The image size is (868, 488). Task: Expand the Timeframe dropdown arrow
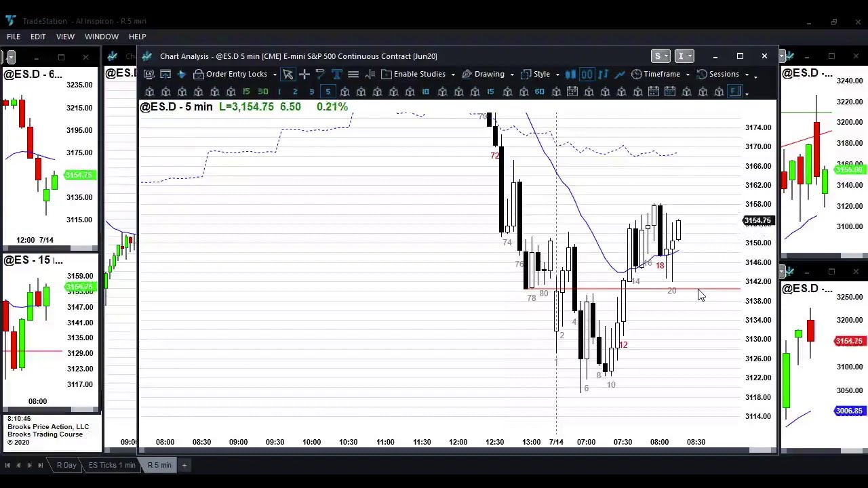(687, 75)
